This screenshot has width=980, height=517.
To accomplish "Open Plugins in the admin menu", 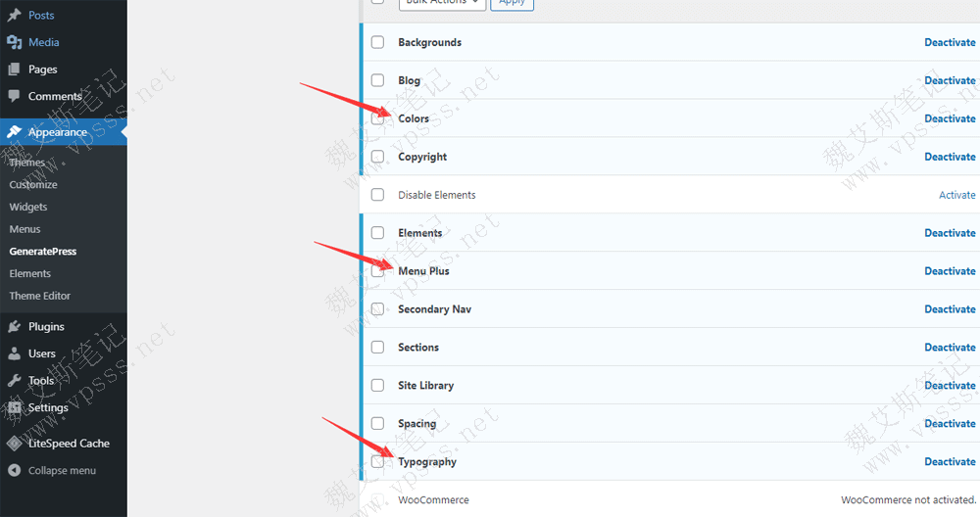I will (46, 327).
